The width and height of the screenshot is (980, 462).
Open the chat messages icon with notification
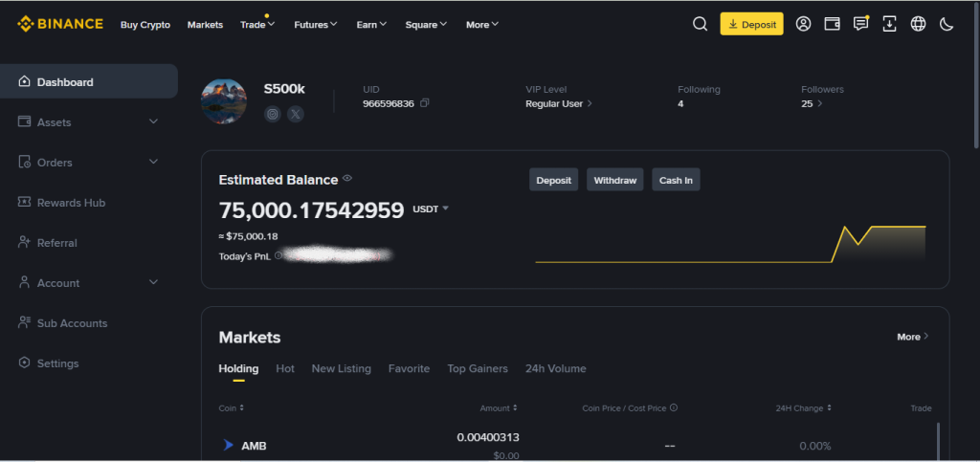point(860,24)
